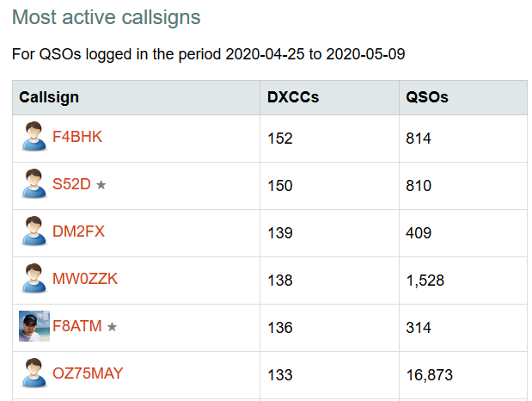Screen dimensions: 532x401
Task: Open the F8ATM profile photo
Action: tap(34, 326)
